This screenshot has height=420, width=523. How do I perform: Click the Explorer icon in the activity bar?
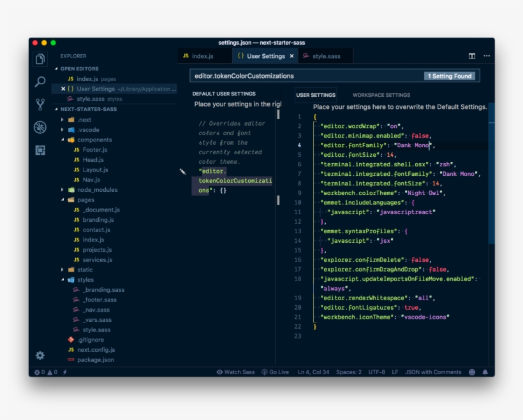[x=40, y=60]
